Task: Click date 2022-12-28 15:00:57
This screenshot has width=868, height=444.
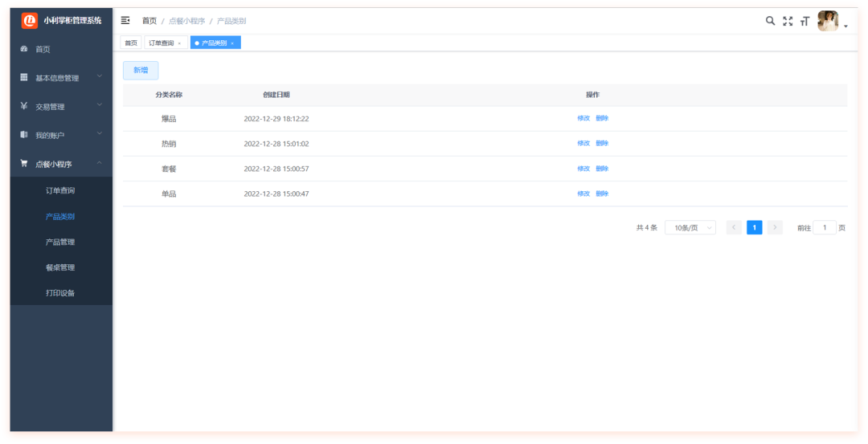Action: (x=276, y=169)
